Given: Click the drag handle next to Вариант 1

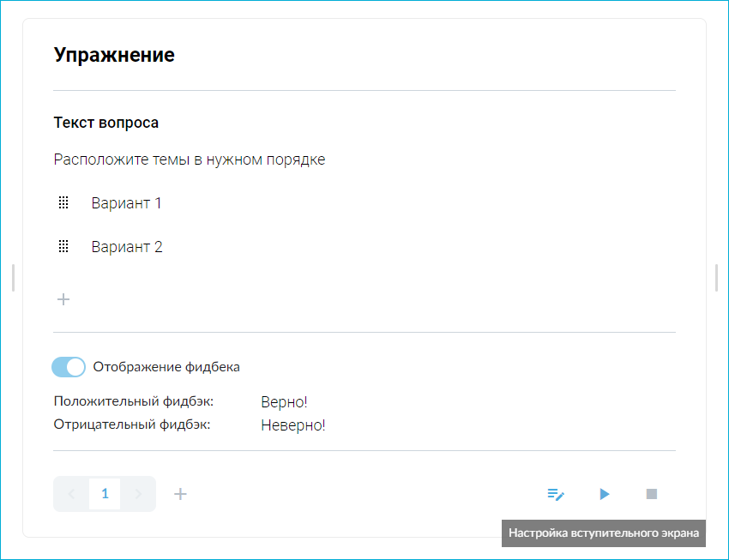Looking at the screenshot, I should click(63, 203).
